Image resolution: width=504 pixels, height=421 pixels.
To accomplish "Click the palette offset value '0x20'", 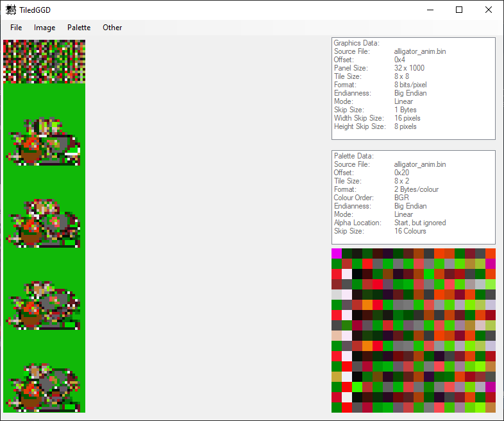I will [401, 173].
